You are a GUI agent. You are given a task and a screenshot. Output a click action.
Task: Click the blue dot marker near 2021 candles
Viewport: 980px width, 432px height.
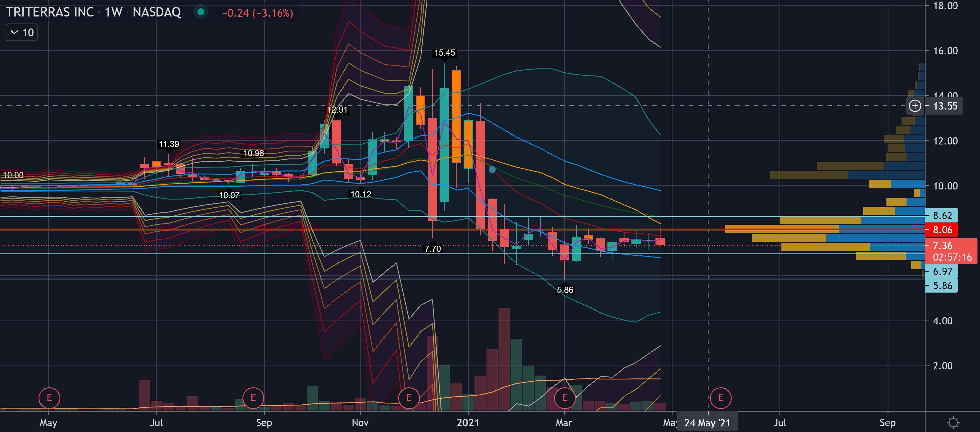click(x=492, y=169)
